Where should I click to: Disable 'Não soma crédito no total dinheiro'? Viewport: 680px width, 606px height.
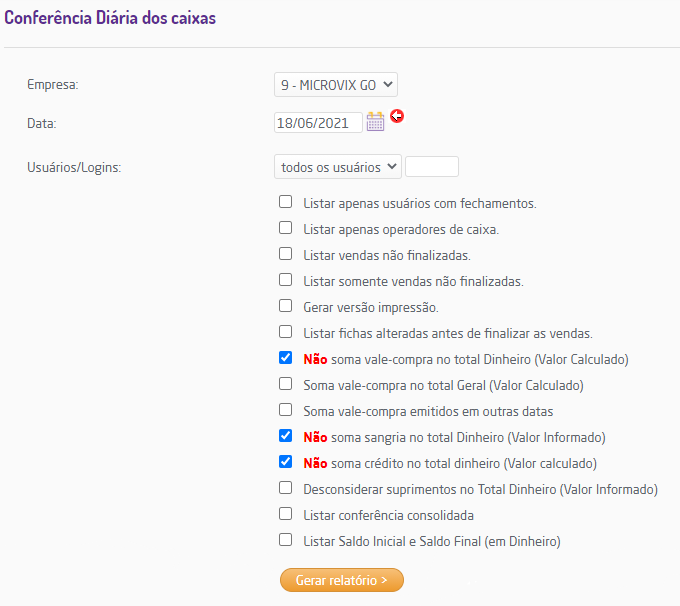pyautogui.click(x=286, y=462)
